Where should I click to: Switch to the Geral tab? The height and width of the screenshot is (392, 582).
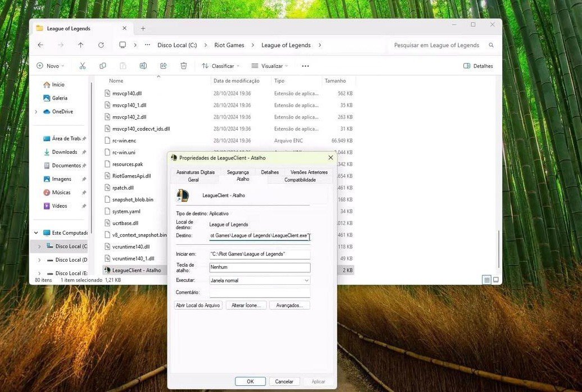[193, 180]
